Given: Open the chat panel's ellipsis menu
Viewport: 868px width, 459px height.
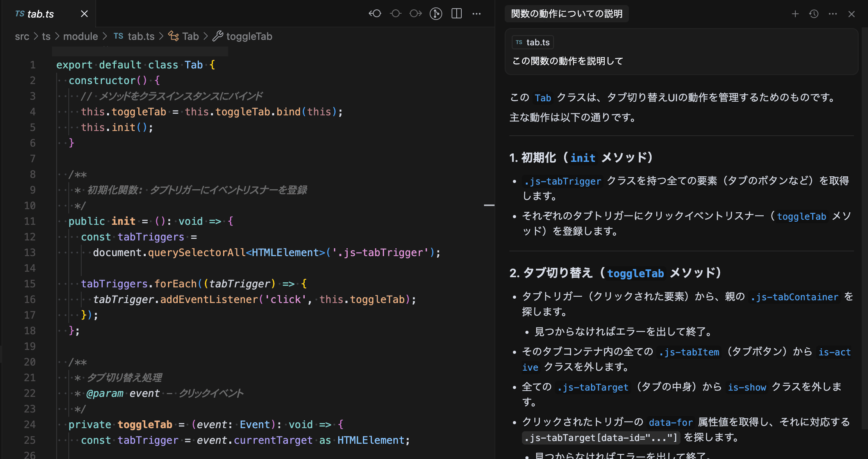Looking at the screenshot, I should [x=833, y=13].
